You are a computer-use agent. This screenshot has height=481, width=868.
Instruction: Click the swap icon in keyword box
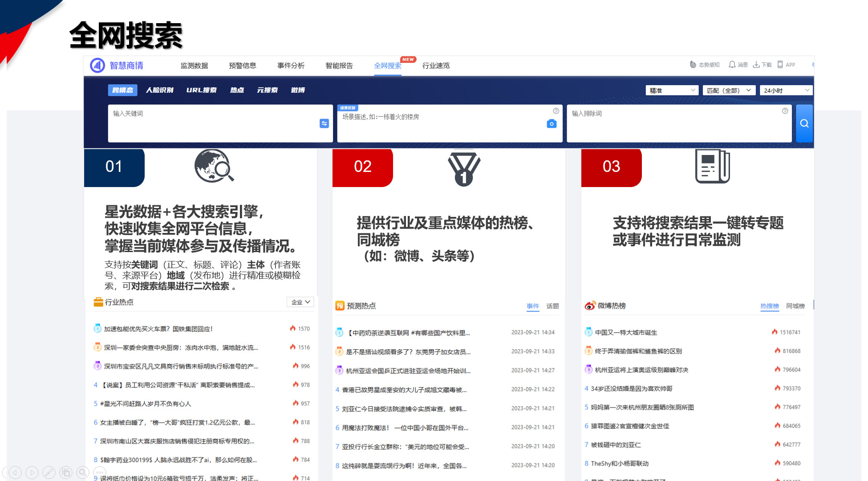coord(324,123)
